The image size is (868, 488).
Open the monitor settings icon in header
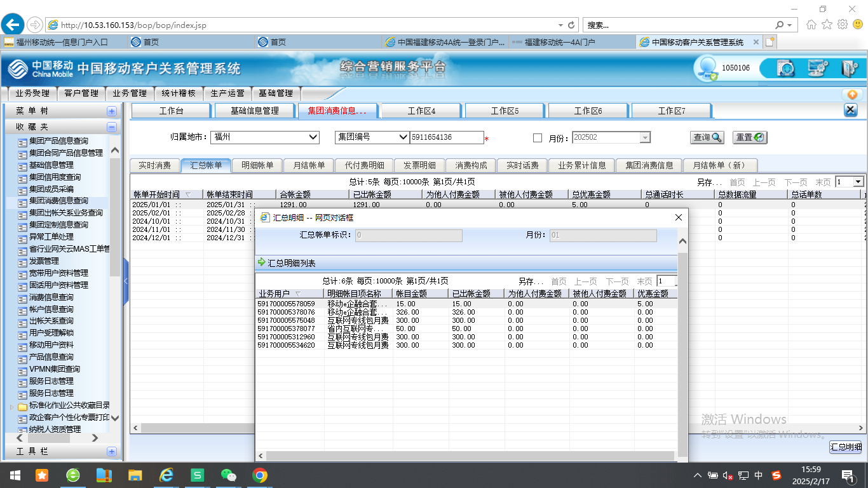click(818, 68)
